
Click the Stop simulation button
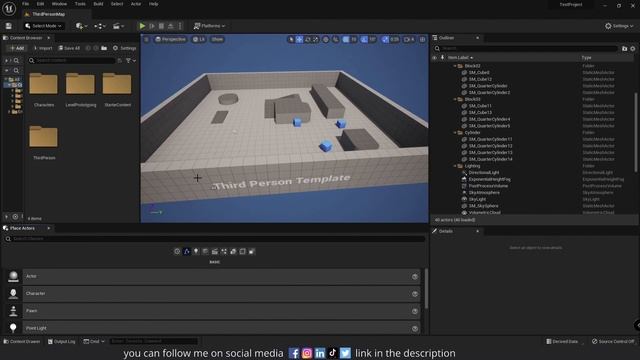(x=161, y=26)
